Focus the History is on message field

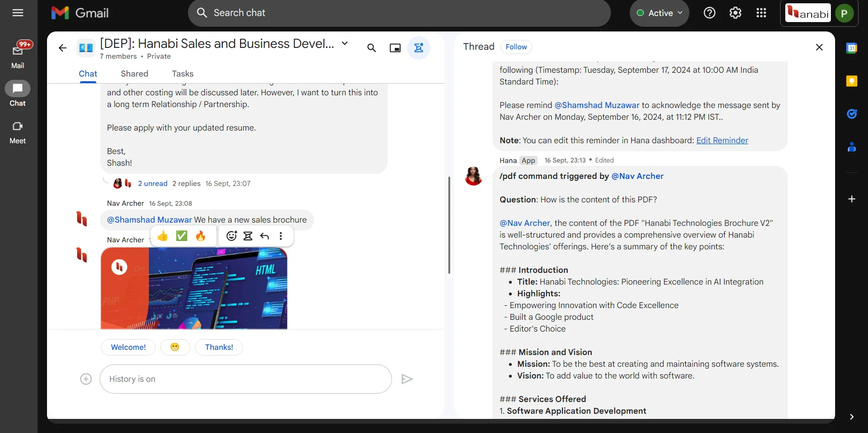[245, 379]
